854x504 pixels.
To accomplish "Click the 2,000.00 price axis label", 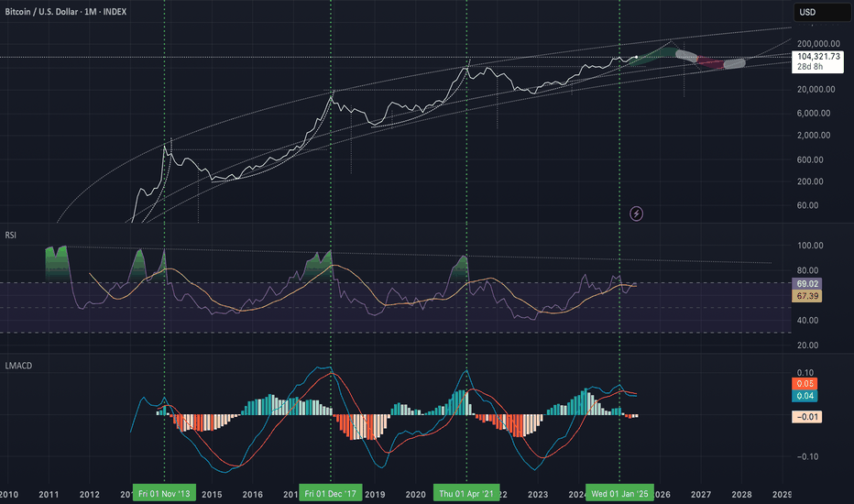I will (x=814, y=135).
